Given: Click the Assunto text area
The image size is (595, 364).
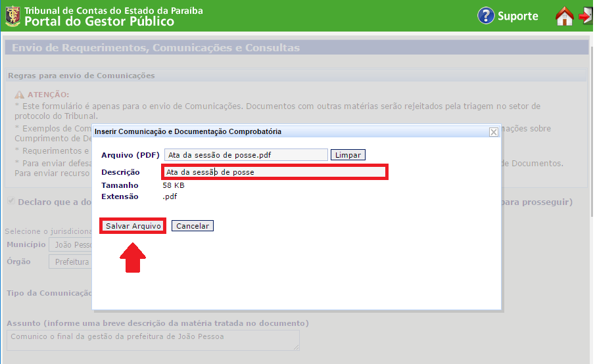Looking at the screenshot, I should [153, 338].
